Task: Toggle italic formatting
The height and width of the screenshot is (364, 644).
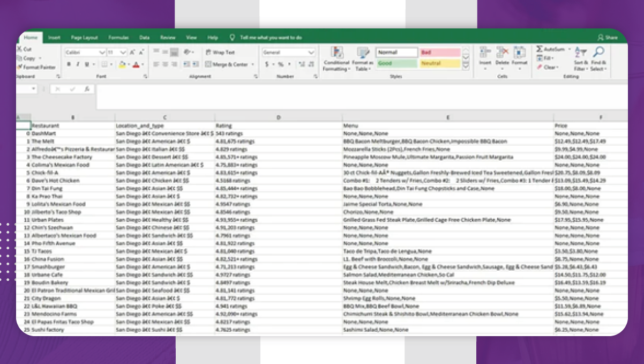Action: tap(78, 64)
